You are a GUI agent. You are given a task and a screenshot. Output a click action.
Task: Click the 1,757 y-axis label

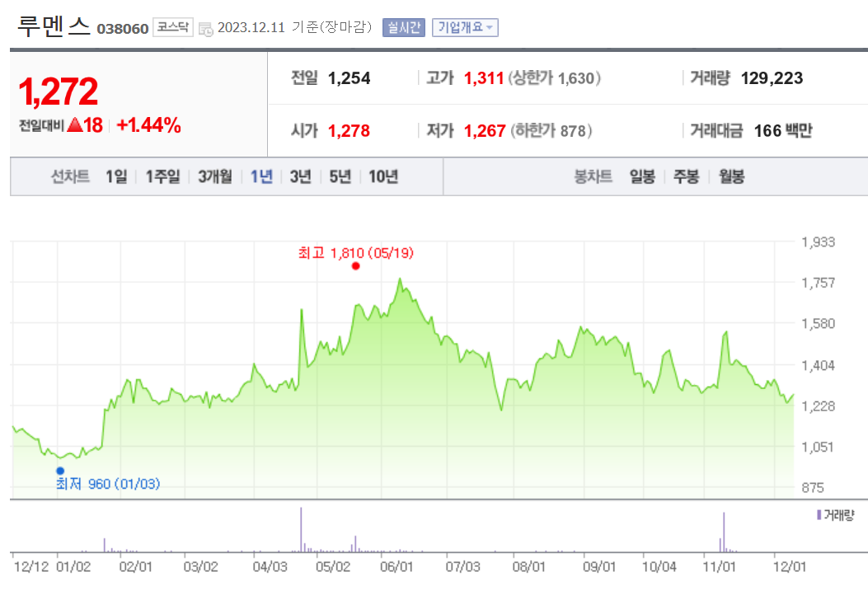click(x=819, y=283)
